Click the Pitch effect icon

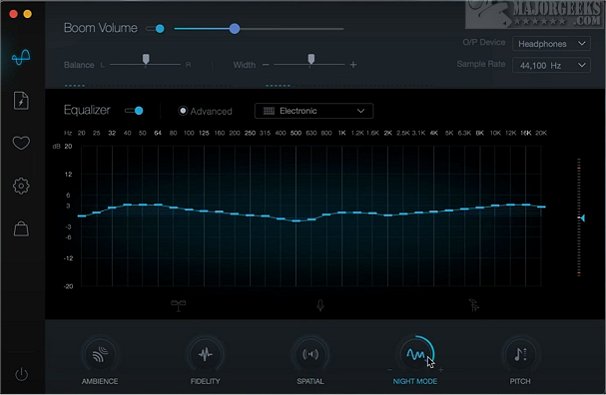pyautogui.click(x=520, y=354)
